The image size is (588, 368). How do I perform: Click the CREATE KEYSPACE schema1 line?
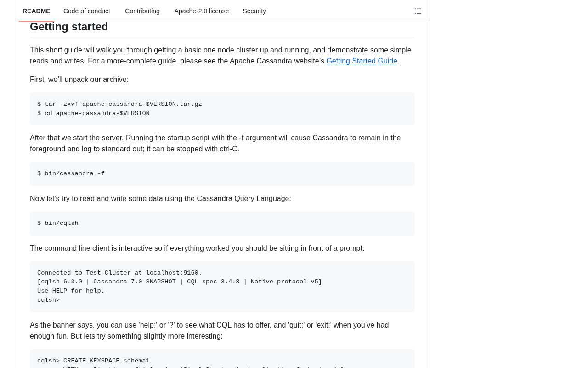[93, 361]
